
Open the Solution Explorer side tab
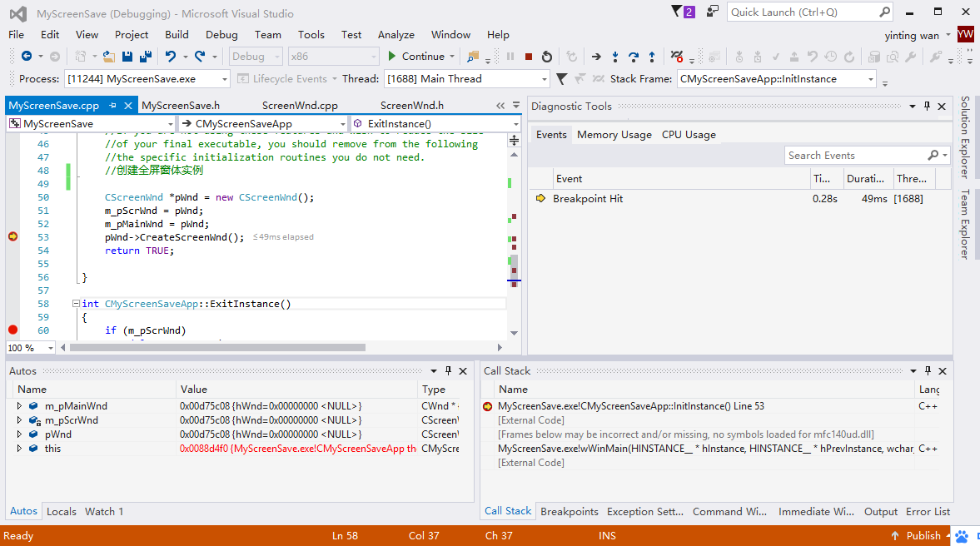(x=966, y=137)
